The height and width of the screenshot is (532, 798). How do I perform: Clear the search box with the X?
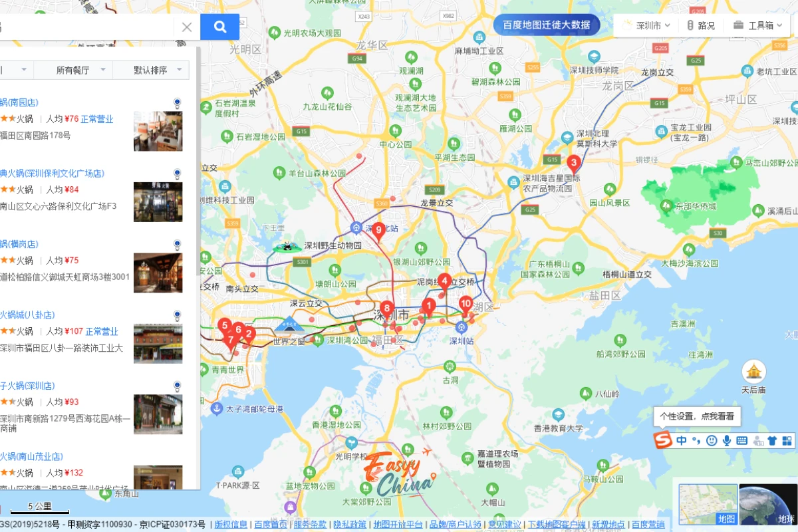187,27
